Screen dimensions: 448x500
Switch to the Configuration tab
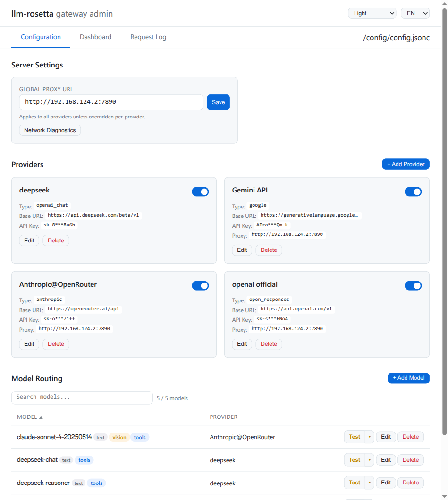(41, 37)
